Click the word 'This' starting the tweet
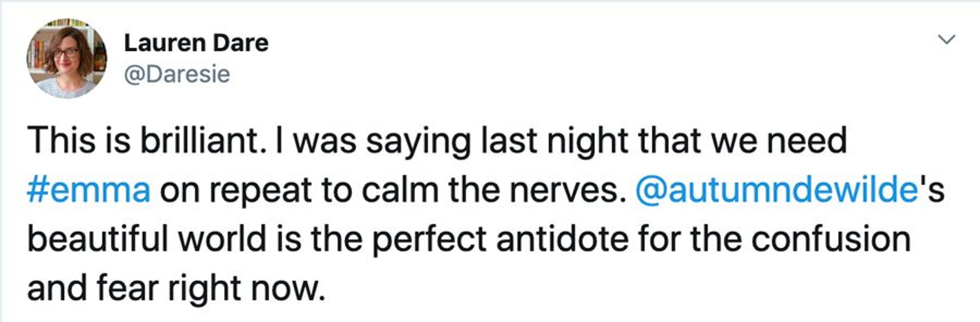Viewport: 980px width, 322px height. click(x=61, y=141)
